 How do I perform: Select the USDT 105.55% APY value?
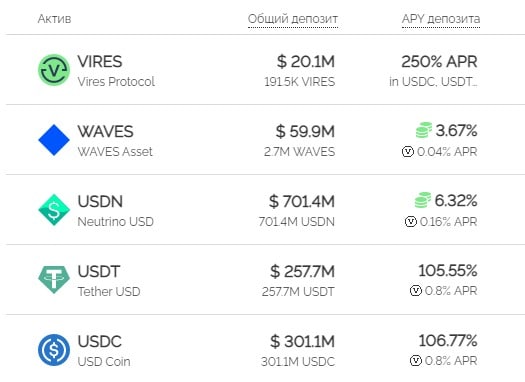[x=448, y=271]
